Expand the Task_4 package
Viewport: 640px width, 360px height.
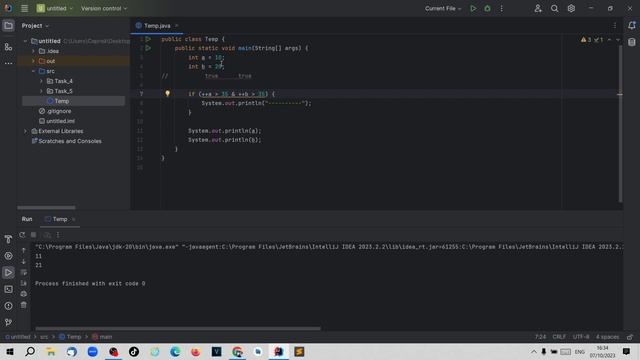pos(41,81)
